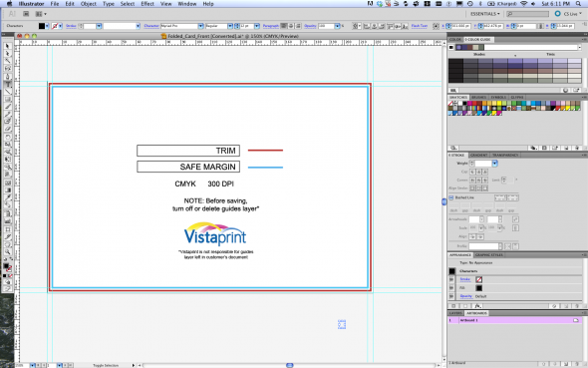Toggle visibility eye for Appearance Fill row
The width and height of the screenshot is (588, 368).
[451, 288]
